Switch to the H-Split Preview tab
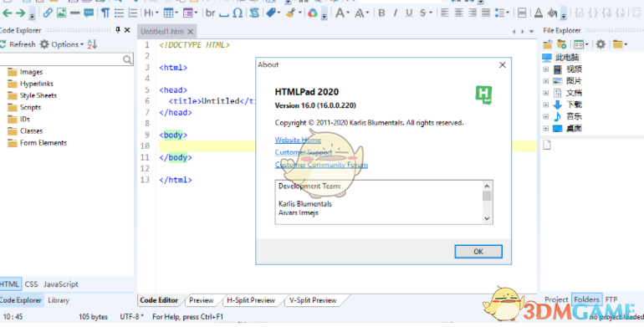Screen dimensions: 644x327 pyautogui.click(x=251, y=300)
